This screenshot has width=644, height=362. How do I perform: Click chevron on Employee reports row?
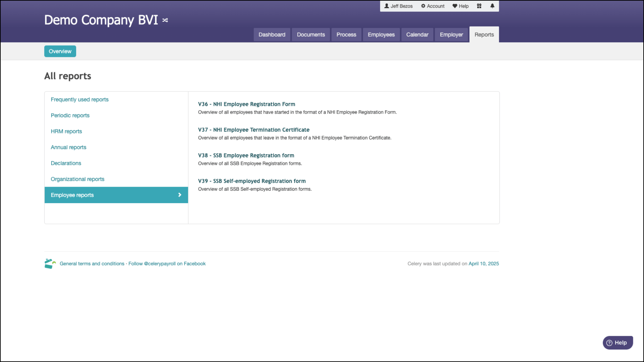[x=180, y=195]
